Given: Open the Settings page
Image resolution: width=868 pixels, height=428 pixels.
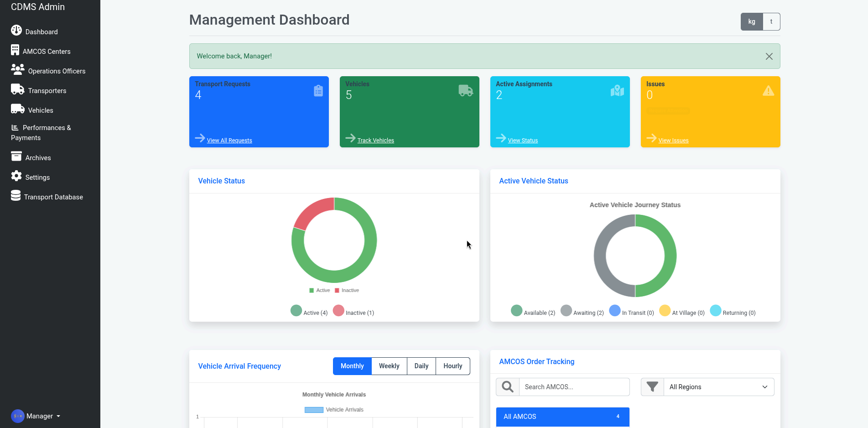Looking at the screenshot, I should (x=31, y=177).
